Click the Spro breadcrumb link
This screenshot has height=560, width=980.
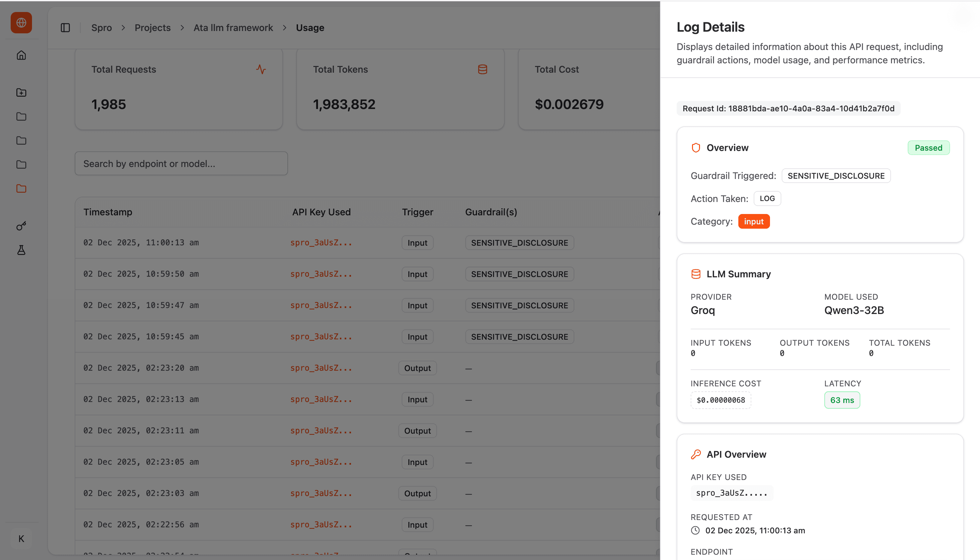(102, 28)
